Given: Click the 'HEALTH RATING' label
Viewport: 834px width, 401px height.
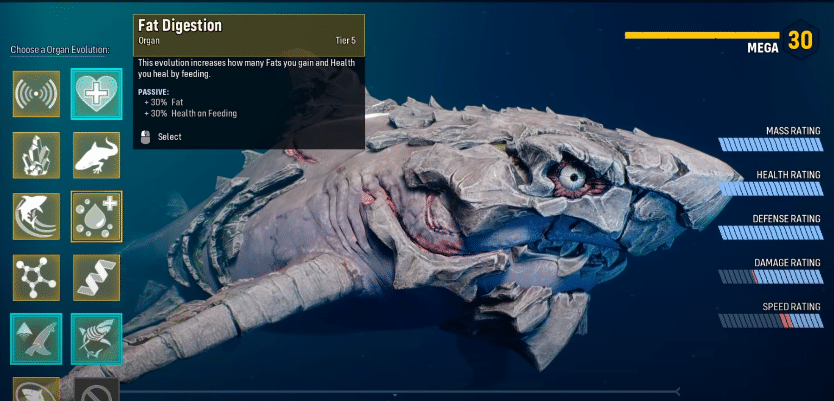Looking at the screenshot, I should pos(788,175).
